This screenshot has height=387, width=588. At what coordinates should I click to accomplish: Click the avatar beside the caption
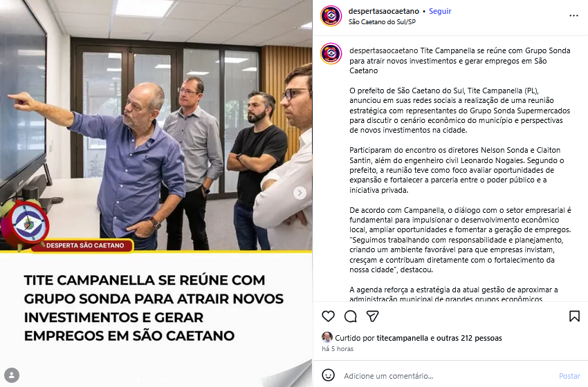331,53
